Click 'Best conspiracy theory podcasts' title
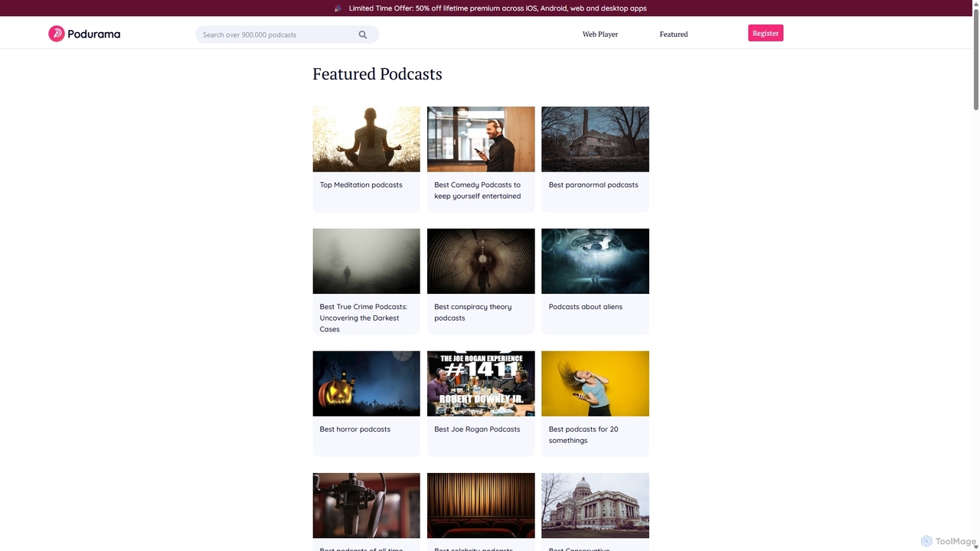 click(472, 312)
